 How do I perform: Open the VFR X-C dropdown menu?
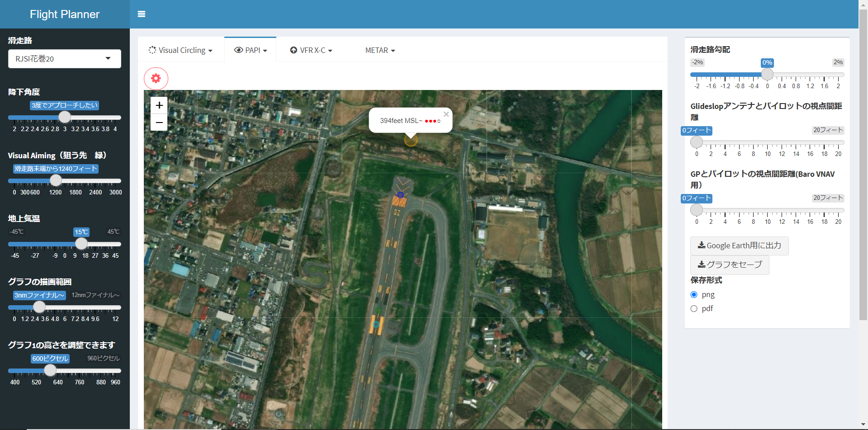click(311, 50)
